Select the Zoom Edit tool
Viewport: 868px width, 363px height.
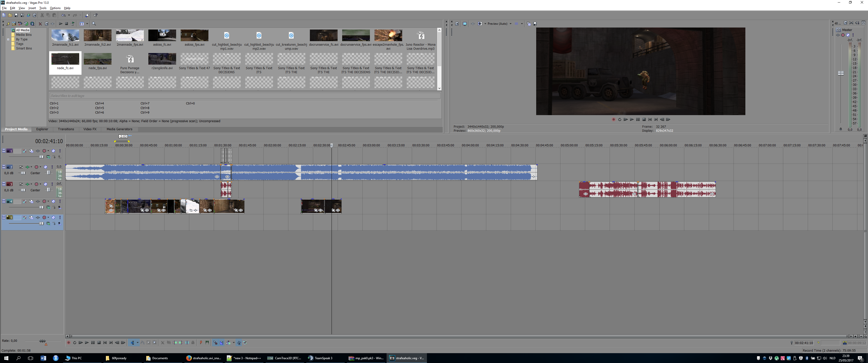pyautogui.click(x=155, y=343)
